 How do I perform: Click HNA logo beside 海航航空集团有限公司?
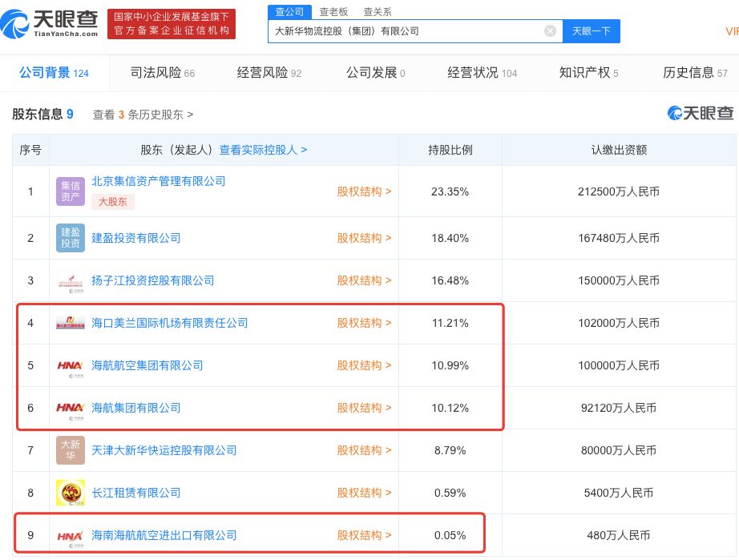pos(71,366)
